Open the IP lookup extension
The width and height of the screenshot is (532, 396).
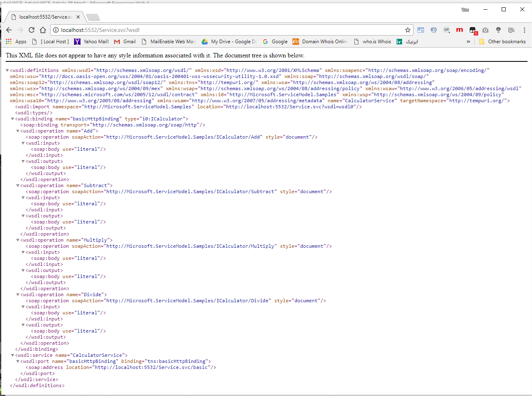[446, 29]
